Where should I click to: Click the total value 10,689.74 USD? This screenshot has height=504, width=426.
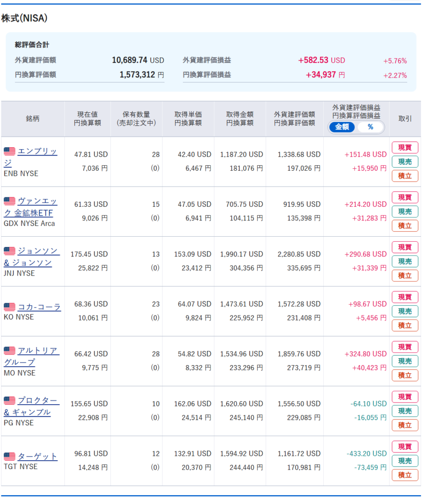point(138,60)
